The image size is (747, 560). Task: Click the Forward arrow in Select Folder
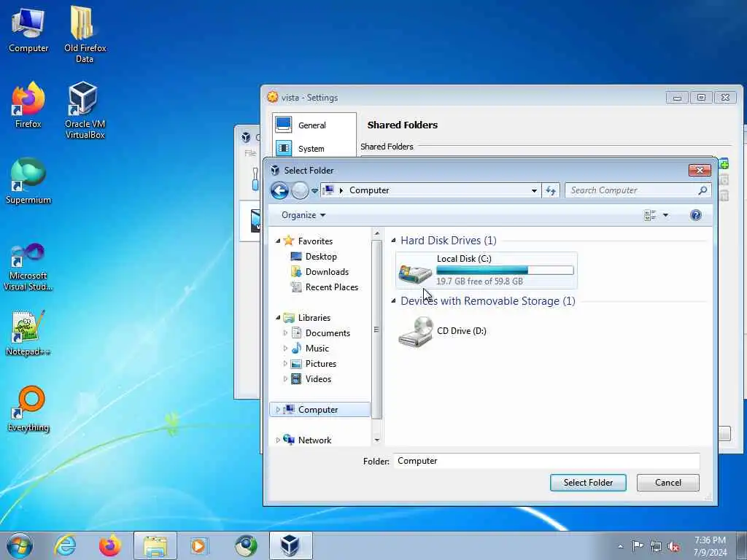point(300,190)
